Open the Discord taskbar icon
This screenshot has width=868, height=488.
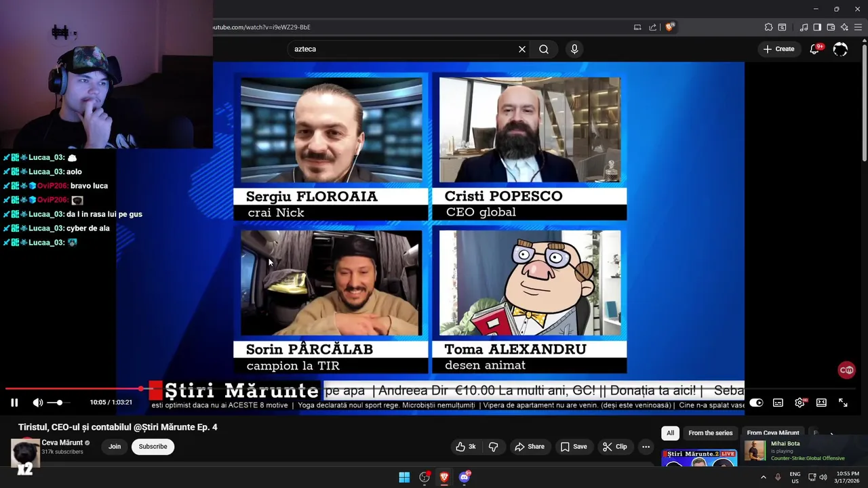[465, 477]
